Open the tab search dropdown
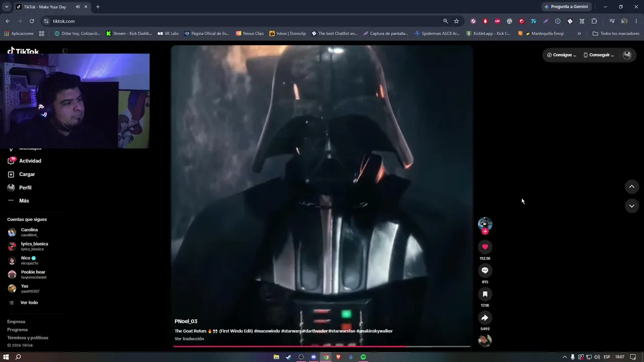The image size is (644, 362). click(7, 7)
